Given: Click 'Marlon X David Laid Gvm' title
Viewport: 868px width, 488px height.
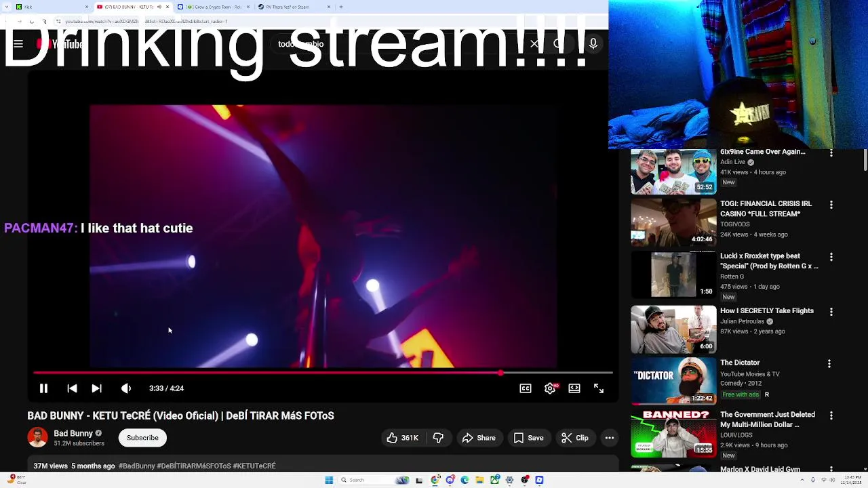Looking at the screenshot, I should [760, 469].
